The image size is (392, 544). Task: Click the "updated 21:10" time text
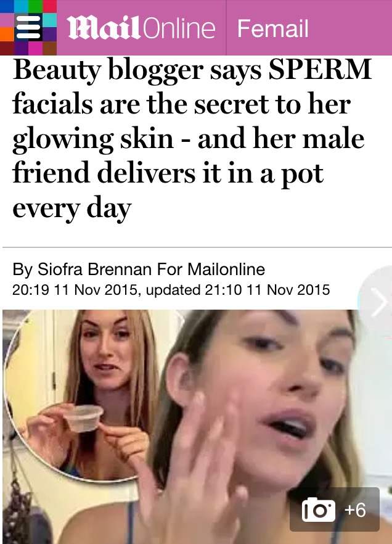[194, 290]
